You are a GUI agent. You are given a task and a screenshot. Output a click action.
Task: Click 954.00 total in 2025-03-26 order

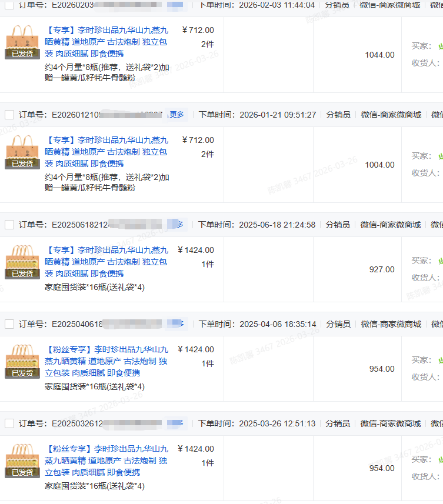pos(382,468)
